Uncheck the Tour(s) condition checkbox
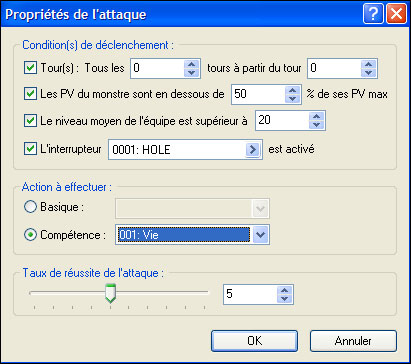411x364 pixels. pyautogui.click(x=30, y=68)
